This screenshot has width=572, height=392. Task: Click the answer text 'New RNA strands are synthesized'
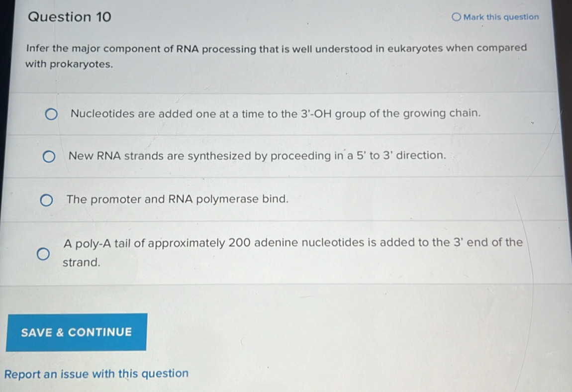pyautogui.click(x=199, y=156)
